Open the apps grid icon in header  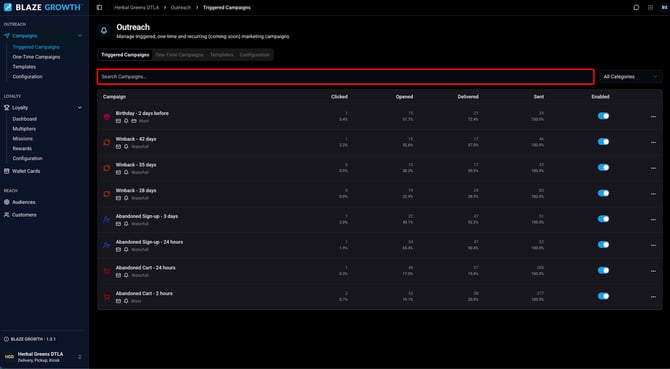point(650,8)
